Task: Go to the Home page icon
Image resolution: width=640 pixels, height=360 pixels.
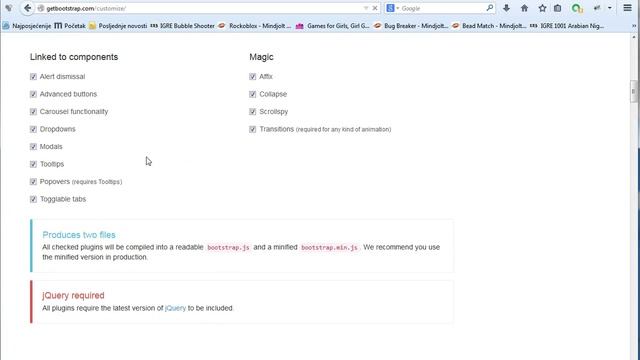Action: 524,8
